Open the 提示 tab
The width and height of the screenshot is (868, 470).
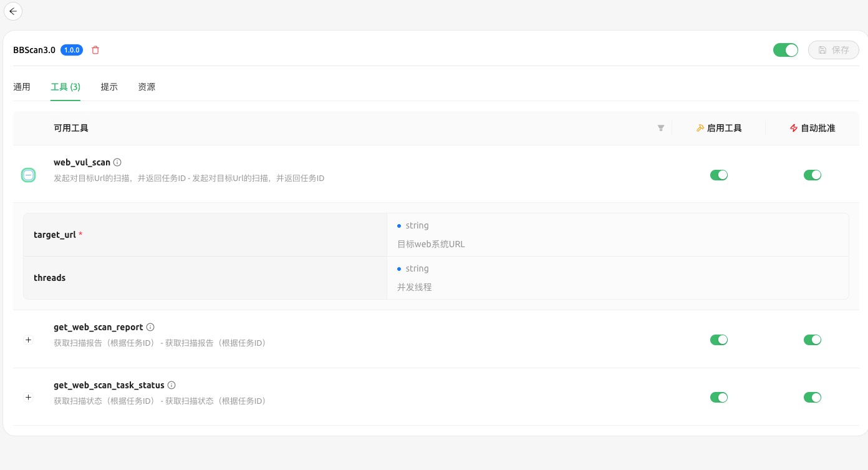coord(109,87)
